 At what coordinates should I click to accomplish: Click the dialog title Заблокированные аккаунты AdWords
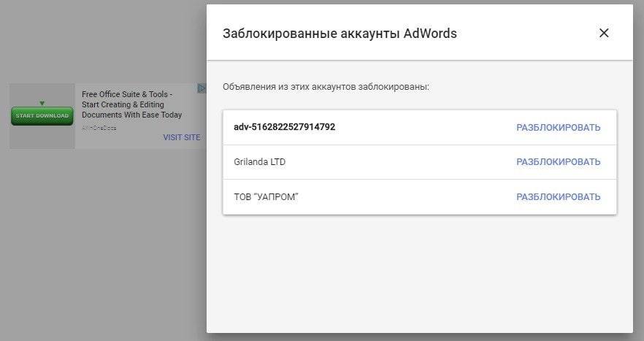pos(340,34)
